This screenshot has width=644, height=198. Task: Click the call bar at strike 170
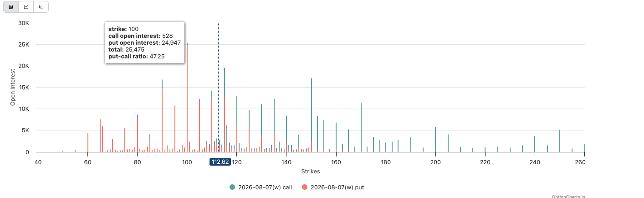361,127
